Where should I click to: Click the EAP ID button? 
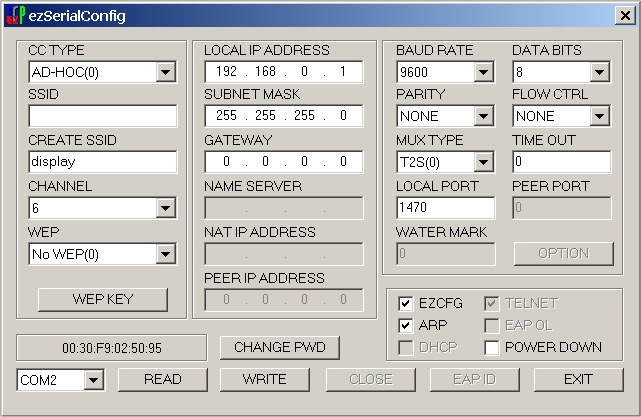click(475, 379)
